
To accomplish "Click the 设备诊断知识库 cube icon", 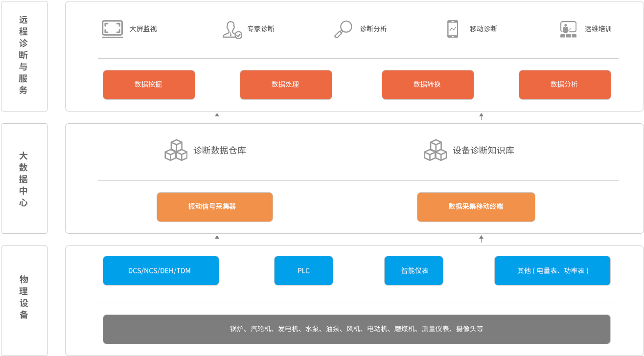I will click(435, 151).
